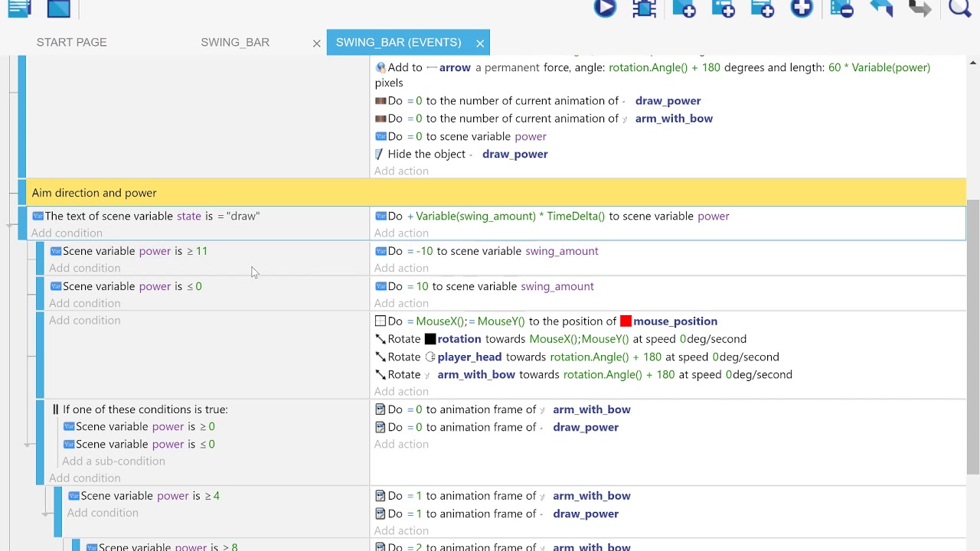Image resolution: width=980 pixels, height=551 pixels.
Task: Click the scene editor icon in toolbar
Action: click(x=59, y=8)
